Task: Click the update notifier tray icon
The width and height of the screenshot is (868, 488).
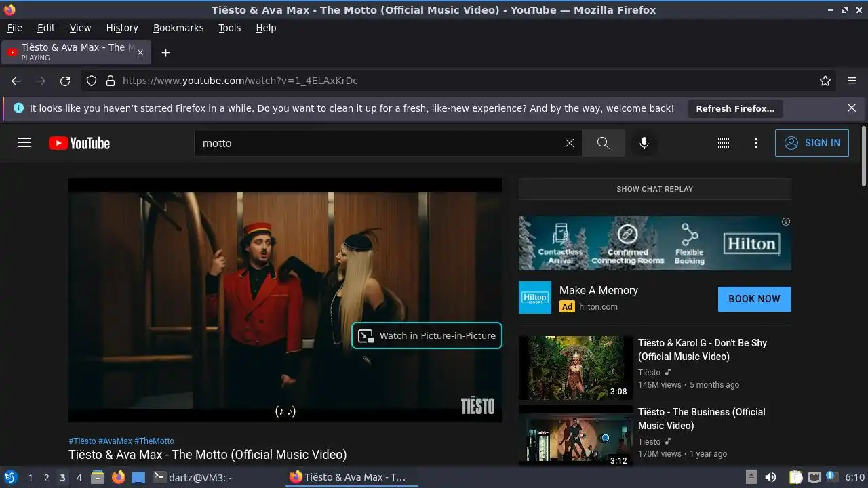Action: point(831,477)
